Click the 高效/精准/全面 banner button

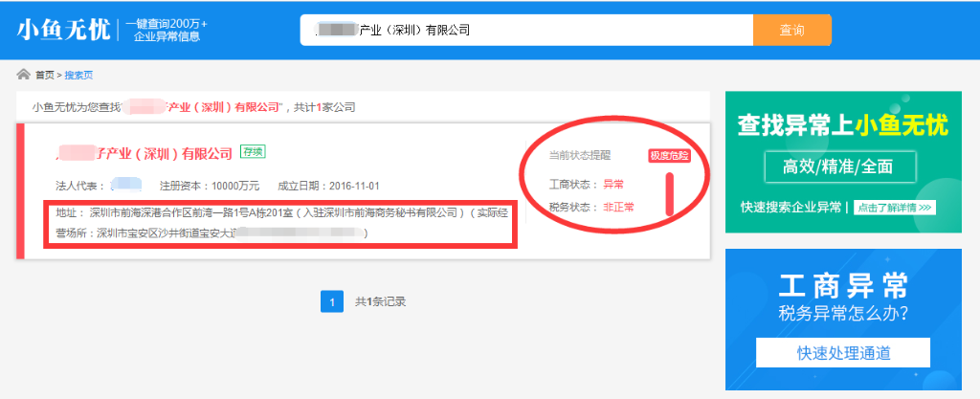point(840,166)
